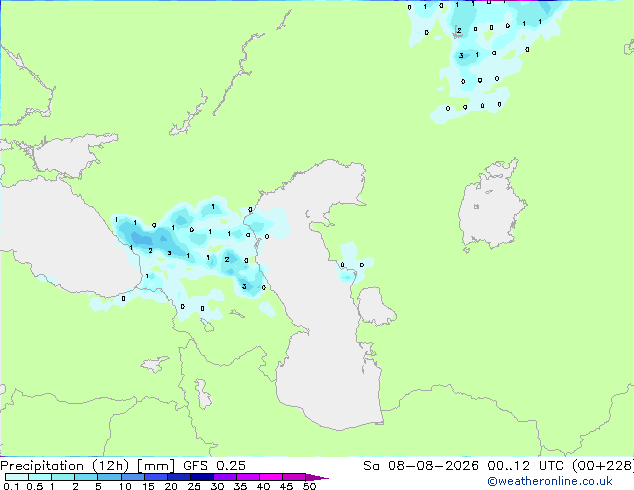
Task: Choose the 35–40 mm legend color box
Action: pyautogui.click(x=247, y=477)
